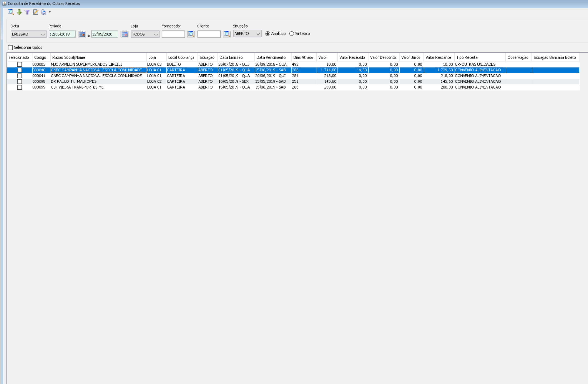
Task: Sort by the Loja column header
Action: pyautogui.click(x=156, y=57)
